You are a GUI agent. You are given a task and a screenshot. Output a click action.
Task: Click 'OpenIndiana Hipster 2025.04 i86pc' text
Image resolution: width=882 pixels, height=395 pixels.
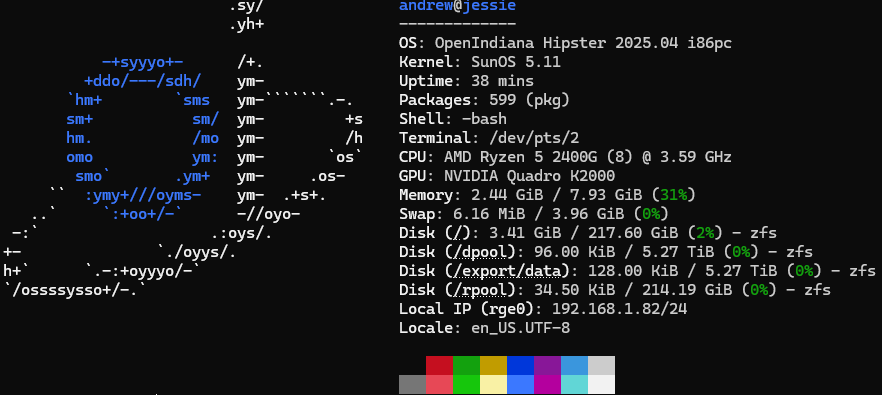(583, 43)
